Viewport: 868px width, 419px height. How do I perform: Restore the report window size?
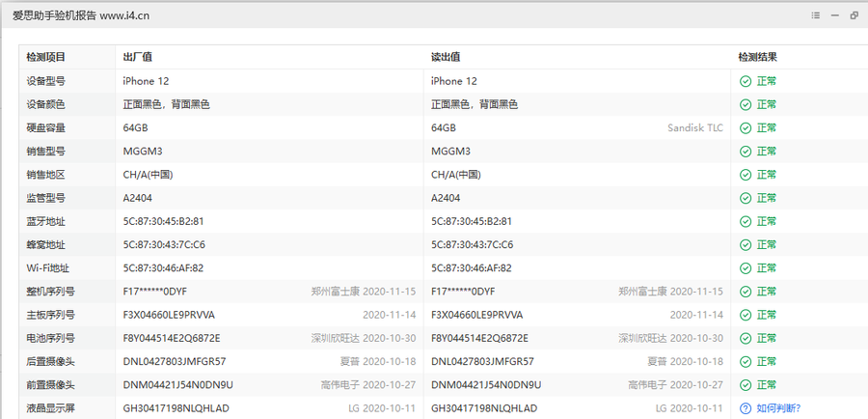coord(854,15)
